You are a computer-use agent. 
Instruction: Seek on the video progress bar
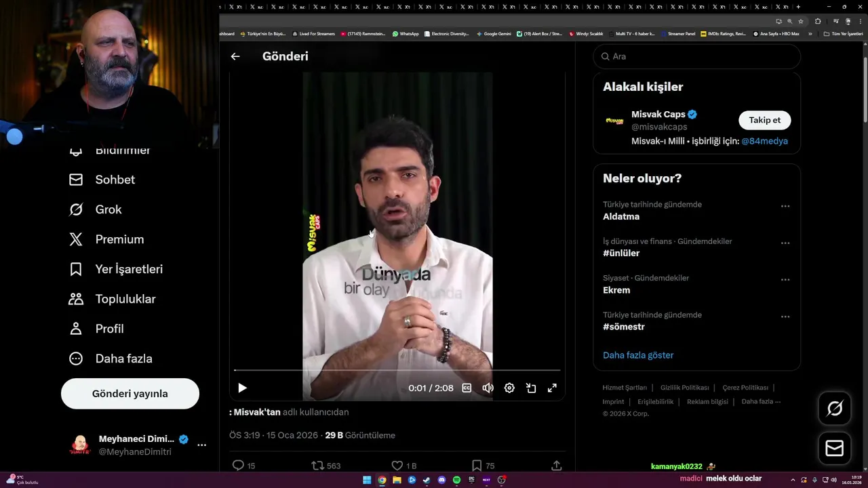click(397, 370)
